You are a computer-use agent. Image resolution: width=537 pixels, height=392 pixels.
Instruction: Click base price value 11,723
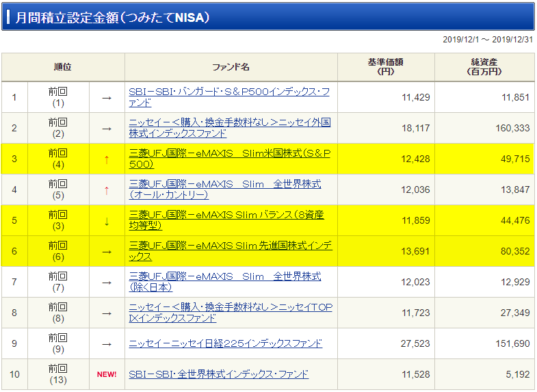pyautogui.click(x=416, y=313)
